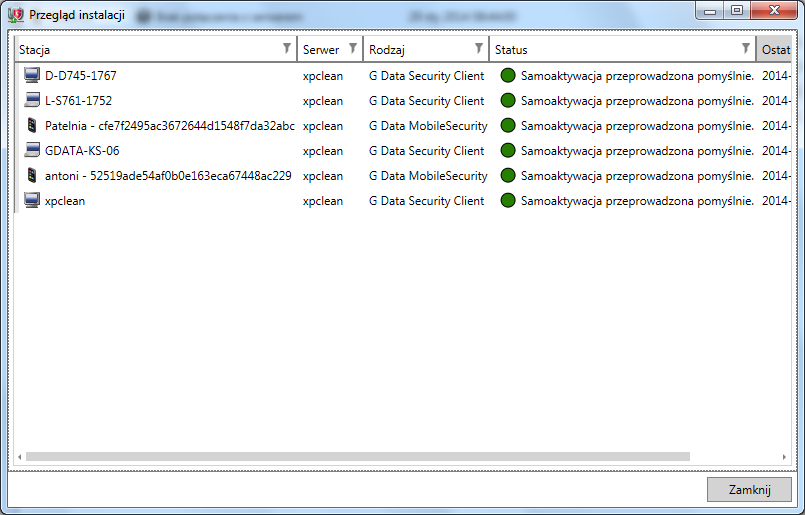Click the 2014- date in xpclean station row

pos(776,200)
